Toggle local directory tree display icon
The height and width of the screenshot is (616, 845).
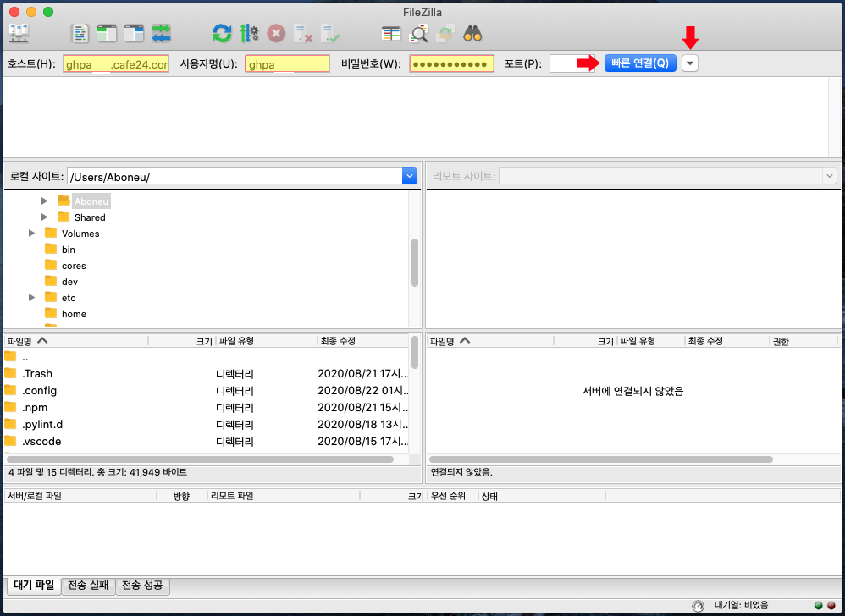coord(107,34)
